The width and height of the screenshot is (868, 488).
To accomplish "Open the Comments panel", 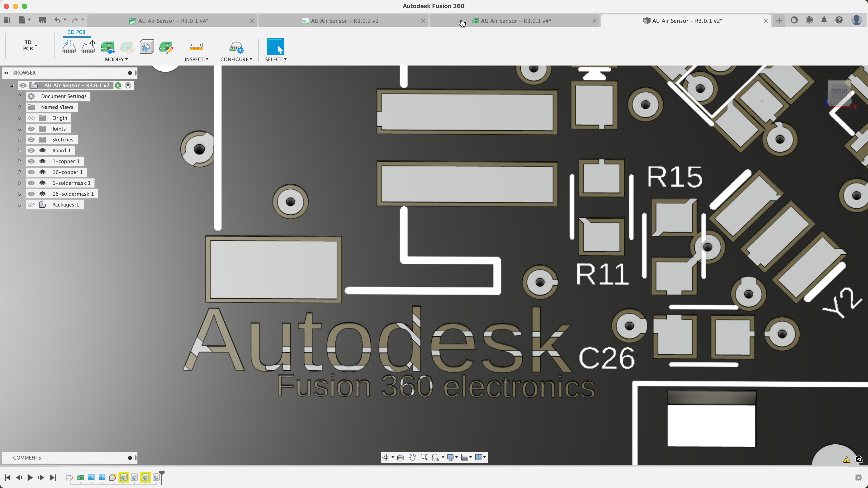I will click(27, 457).
